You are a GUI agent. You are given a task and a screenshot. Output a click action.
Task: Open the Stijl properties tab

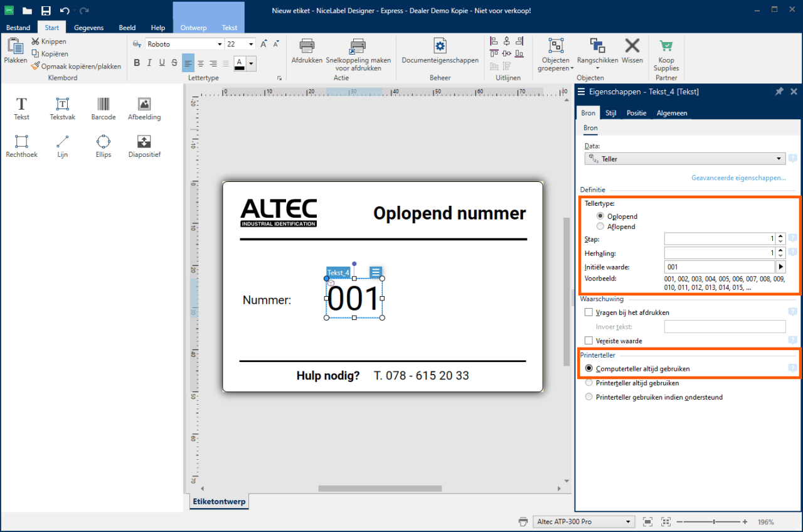(x=610, y=113)
